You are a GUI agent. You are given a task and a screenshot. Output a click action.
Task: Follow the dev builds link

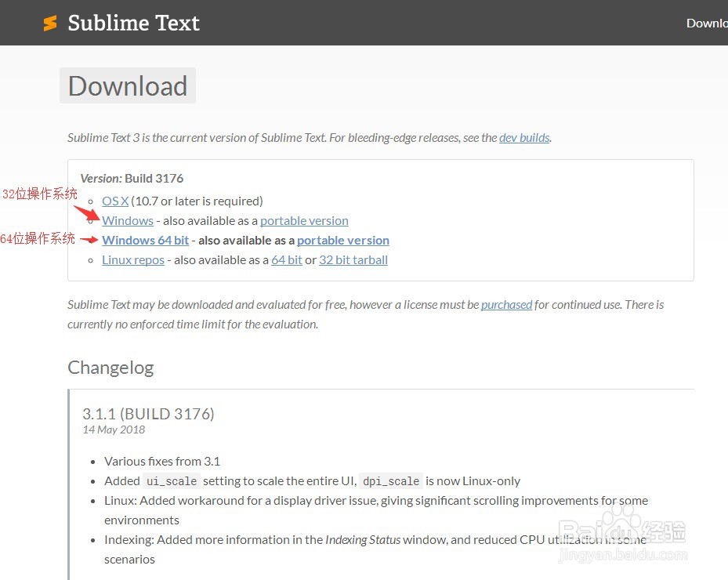click(524, 138)
